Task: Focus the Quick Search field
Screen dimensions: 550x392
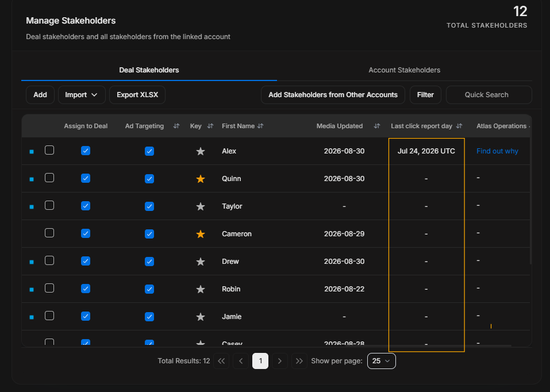Action: tap(489, 95)
